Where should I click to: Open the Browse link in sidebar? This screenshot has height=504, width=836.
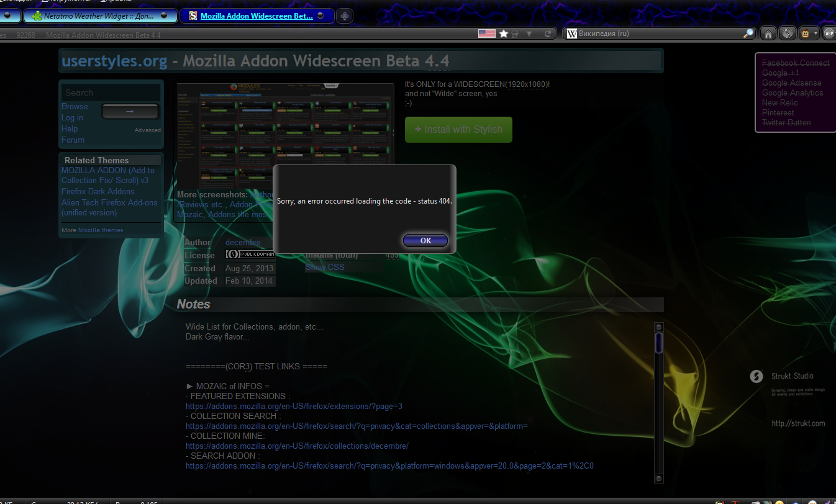click(75, 106)
